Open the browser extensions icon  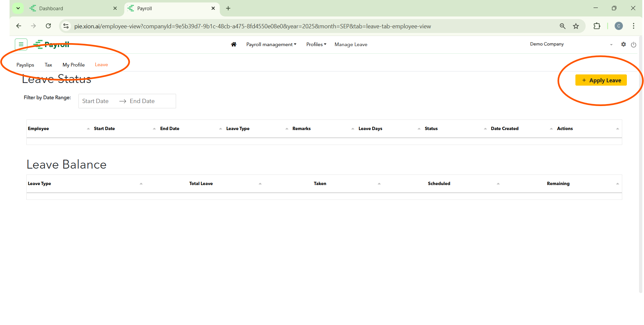click(x=597, y=26)
